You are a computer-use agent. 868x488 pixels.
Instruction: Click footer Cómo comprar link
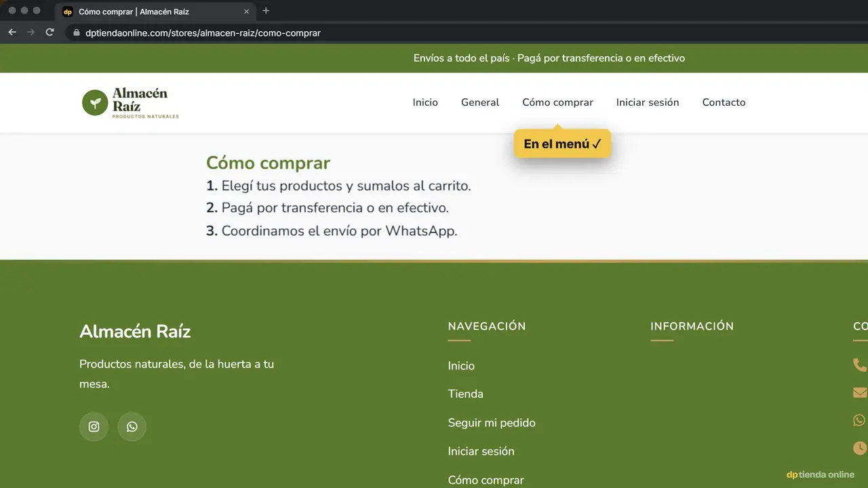486,480
